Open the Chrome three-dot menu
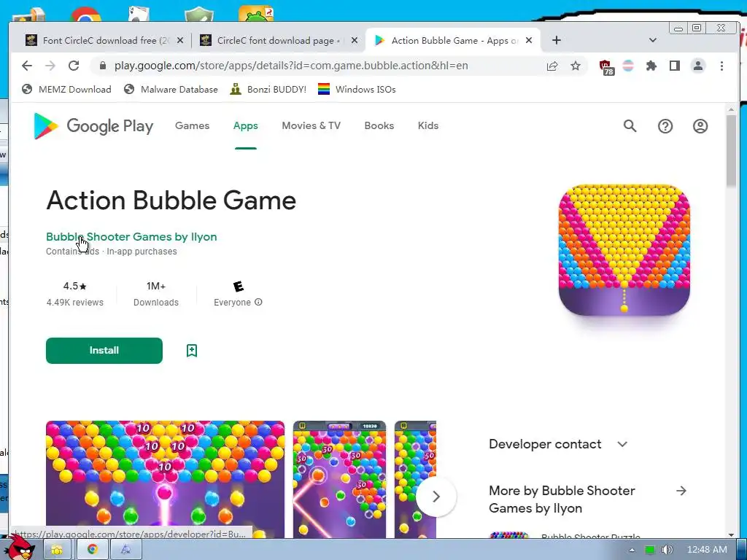This screenshot has width=747, height=560. coord(721,66)
